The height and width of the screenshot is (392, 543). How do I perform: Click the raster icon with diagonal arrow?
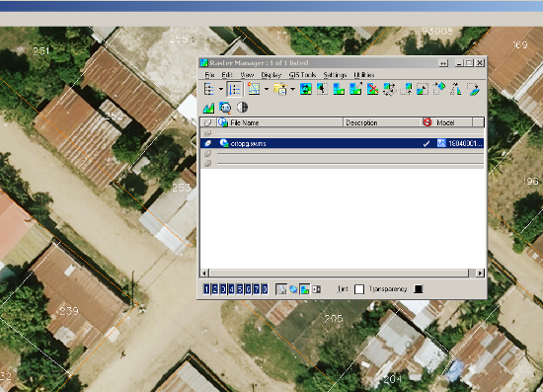coord(355,89)
